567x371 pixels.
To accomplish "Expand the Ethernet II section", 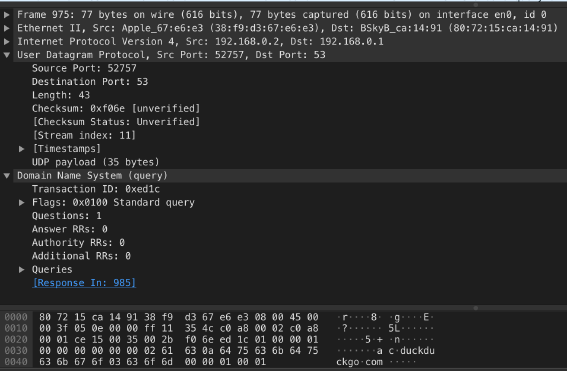I will point(7,28).
